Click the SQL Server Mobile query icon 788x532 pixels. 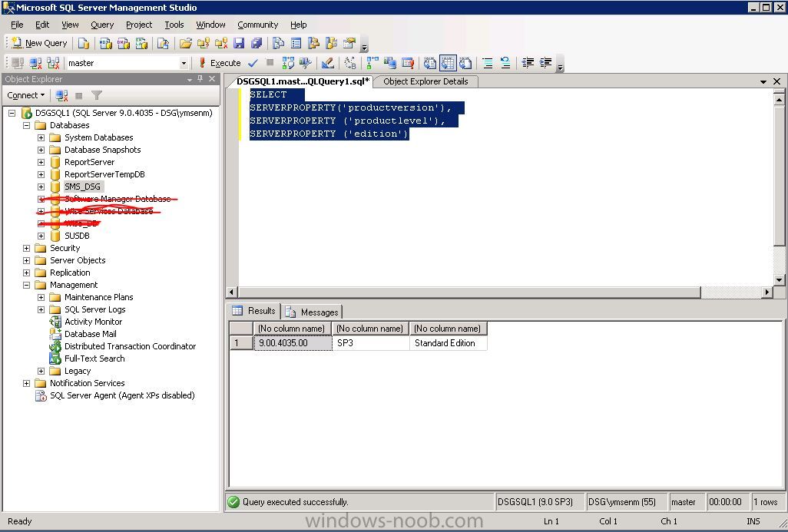pyautogui.click(x=163, y=43)
